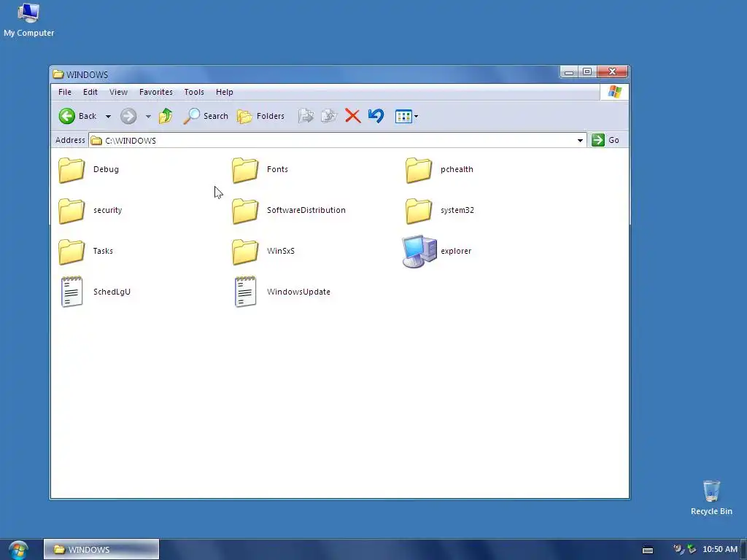This screenshot has width=747, height=560.
Task: Click the WINDOWS title bar folder icon
Action: [58, 74]
